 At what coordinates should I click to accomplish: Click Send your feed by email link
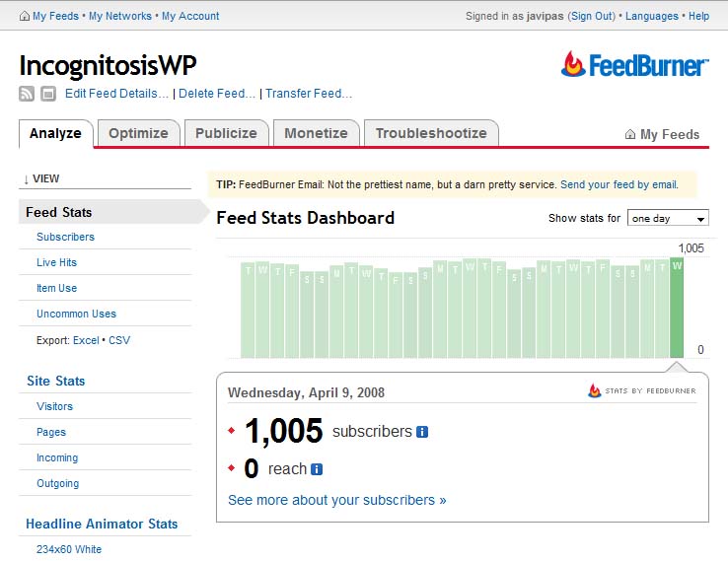(619, 184)
